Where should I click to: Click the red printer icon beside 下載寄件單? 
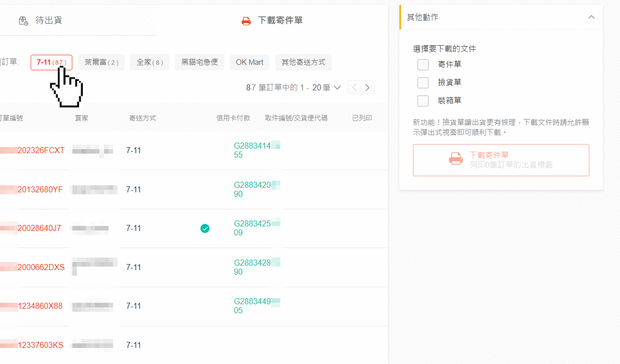(246, 21)
